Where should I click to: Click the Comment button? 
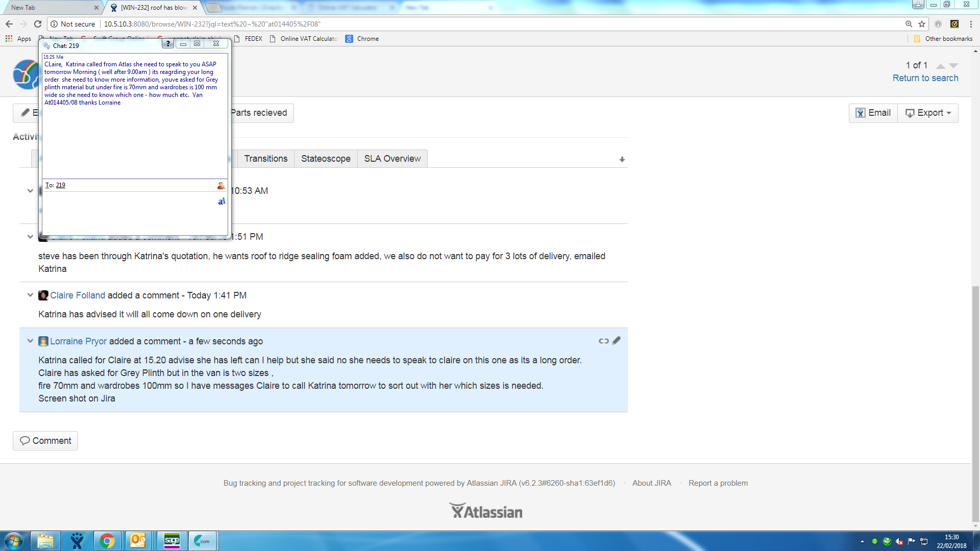[45, 441]
